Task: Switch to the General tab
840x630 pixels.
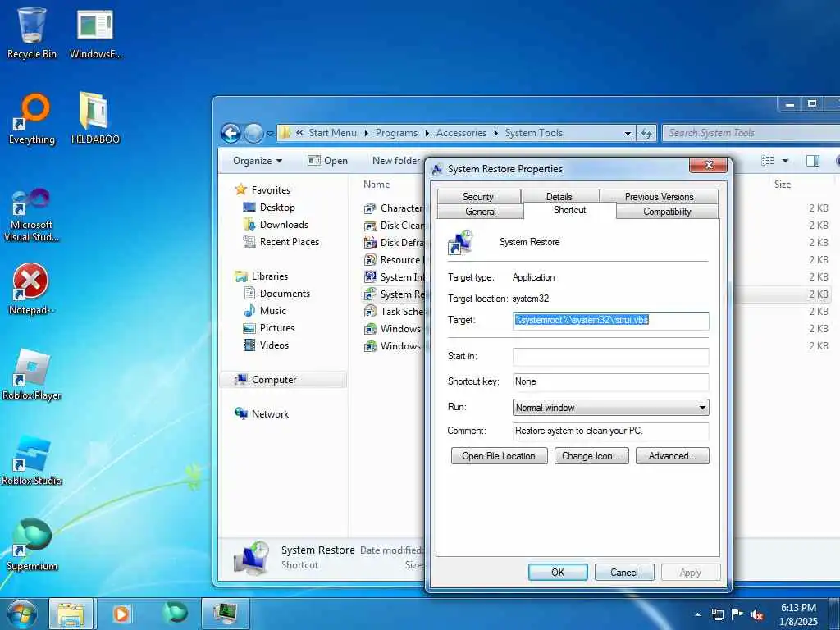Action: tap(481, 212)
